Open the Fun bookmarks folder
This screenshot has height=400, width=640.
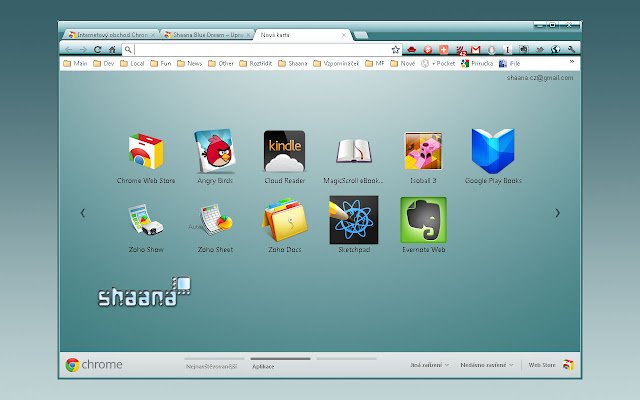(x=161, y=63)
